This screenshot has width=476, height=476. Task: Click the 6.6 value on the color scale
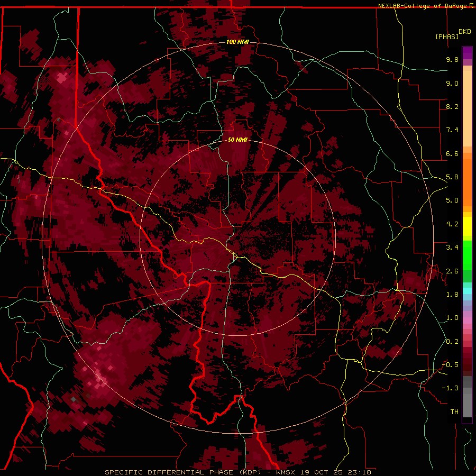452,153
